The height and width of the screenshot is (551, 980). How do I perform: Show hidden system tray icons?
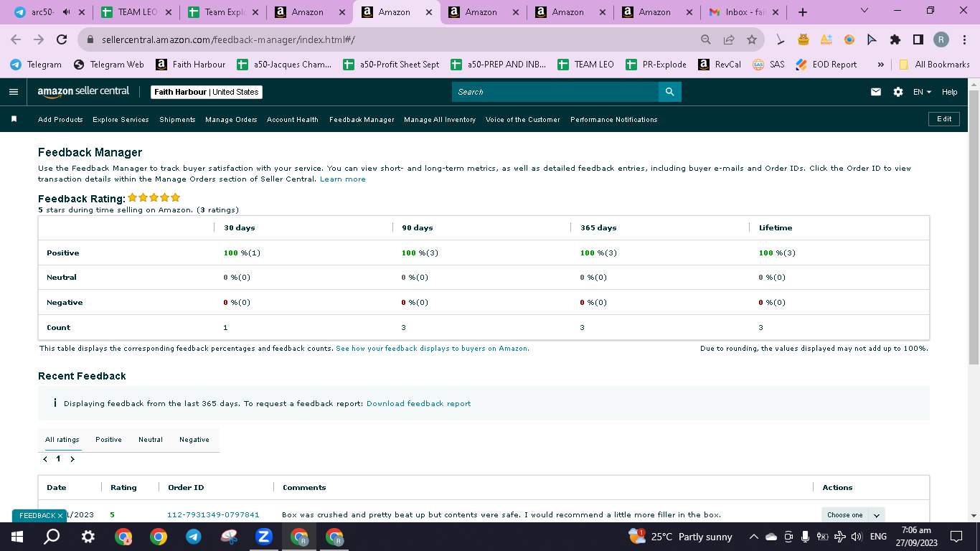pos(753,537)
